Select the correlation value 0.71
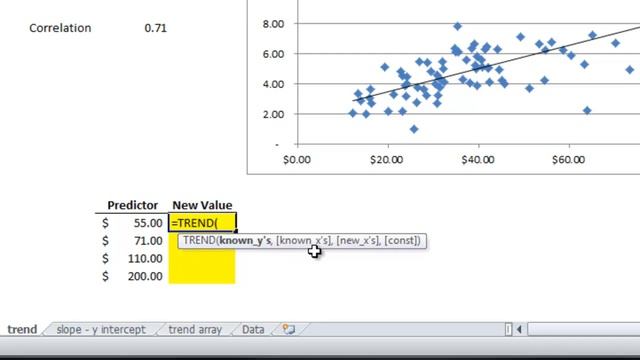This screenshot has height=360, width=640. pyautogui.click(x=156, y=28)
